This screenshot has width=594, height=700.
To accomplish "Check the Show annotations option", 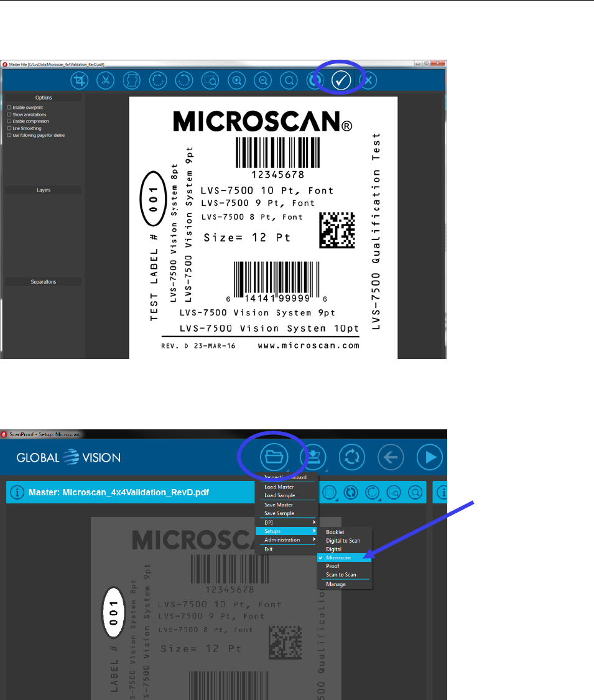I will coord(9,114).
